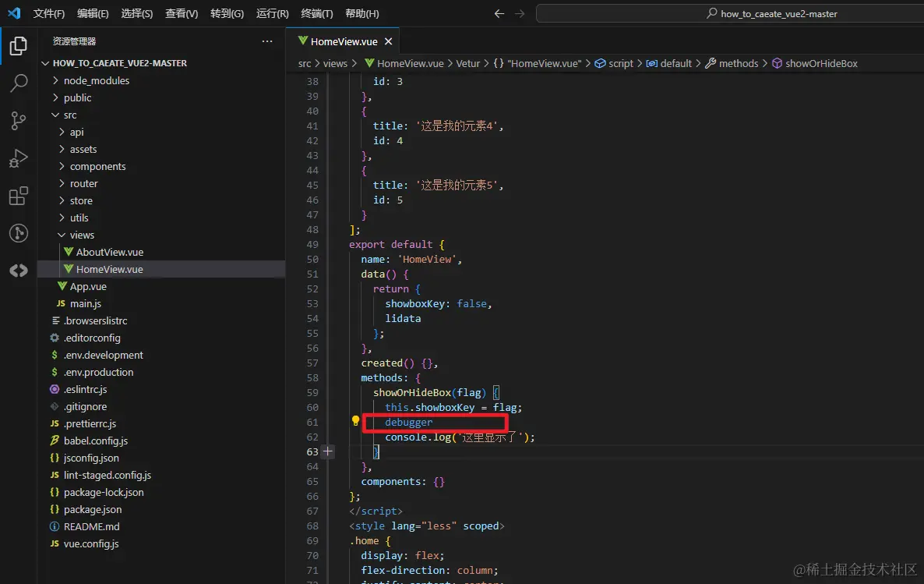Click the dollar icon of .env.development
Viewport: 924px width, 584px height.
[x=55, y=355]
